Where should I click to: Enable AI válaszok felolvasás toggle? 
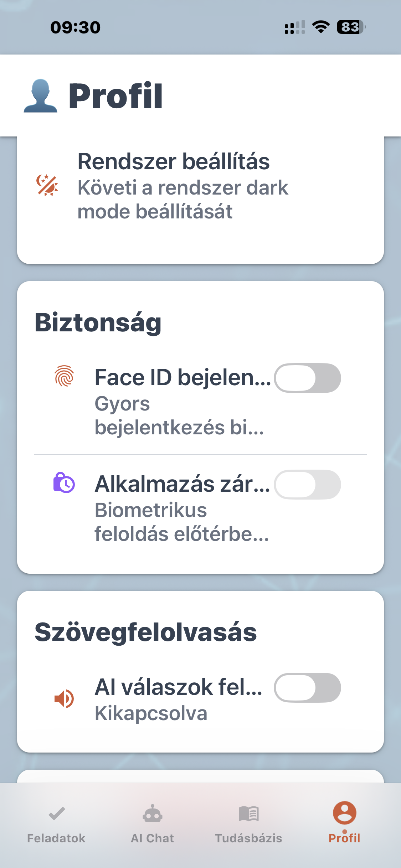click(x=307, y=688)
